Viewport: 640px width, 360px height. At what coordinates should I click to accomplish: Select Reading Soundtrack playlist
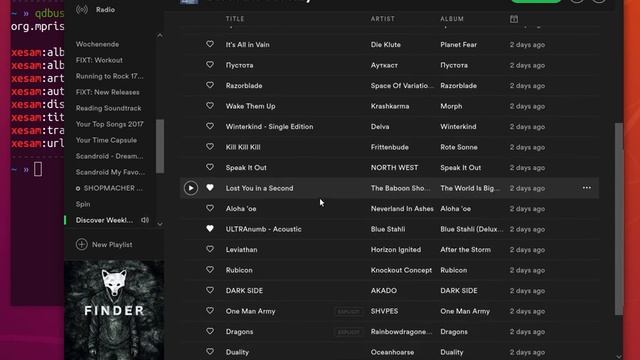pos(109,108)
